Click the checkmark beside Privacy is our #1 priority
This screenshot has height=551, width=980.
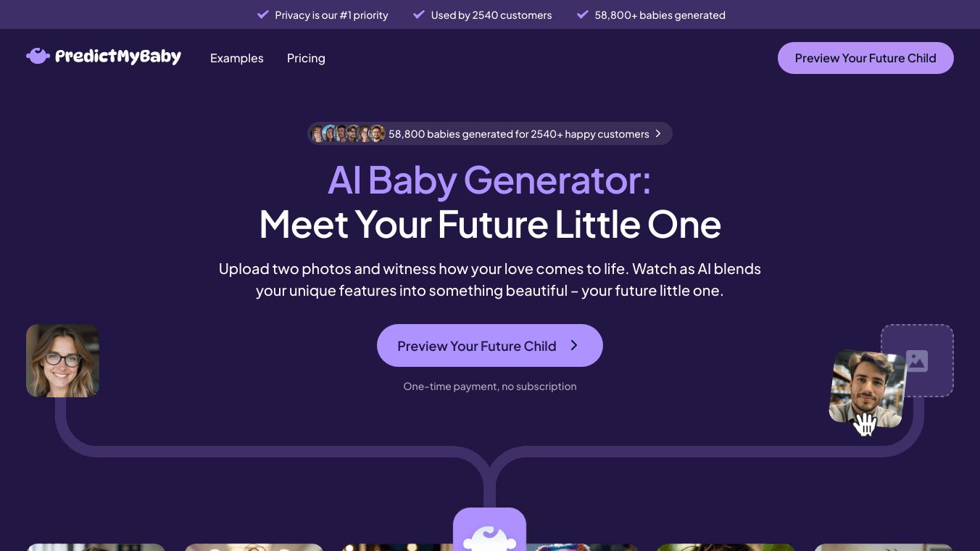pyautogui.click(x=263, y=14)
